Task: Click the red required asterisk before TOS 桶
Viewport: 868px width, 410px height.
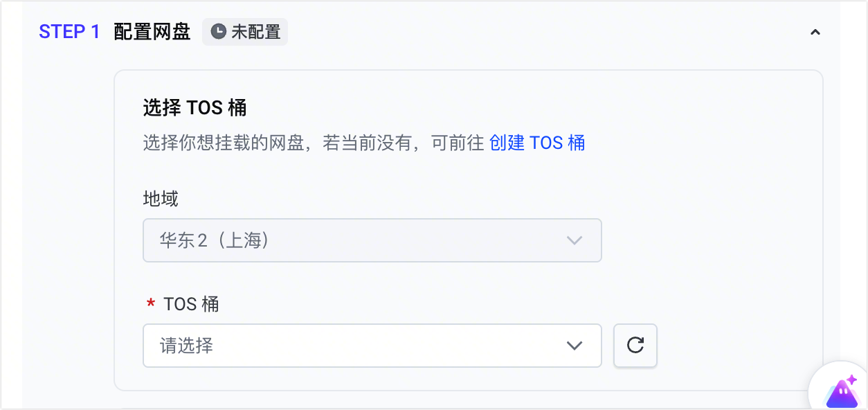Action: click(150, 305)
